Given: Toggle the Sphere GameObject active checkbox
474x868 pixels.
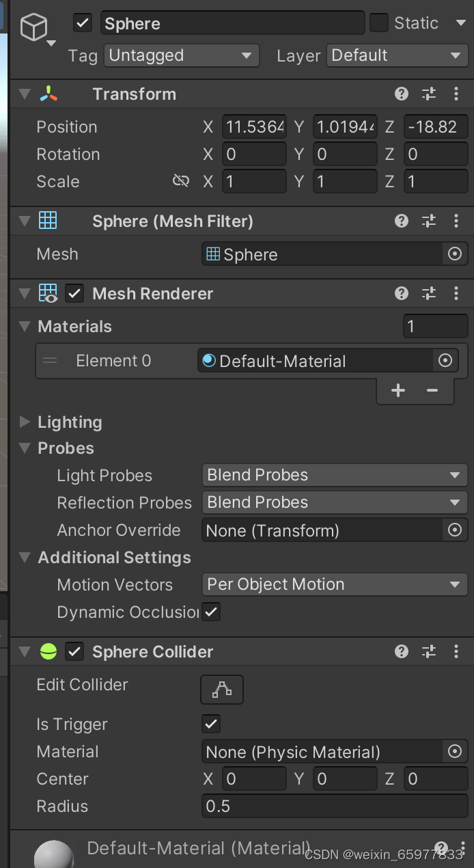Looking at the screenshot, I should pos(83,23).
